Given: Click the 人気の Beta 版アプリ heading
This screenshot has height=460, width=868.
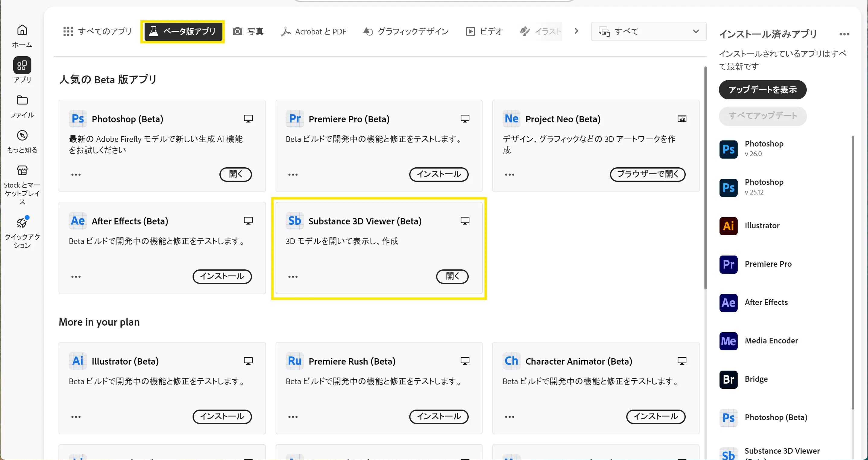Looking at the screenshot, I should point(108,80).
